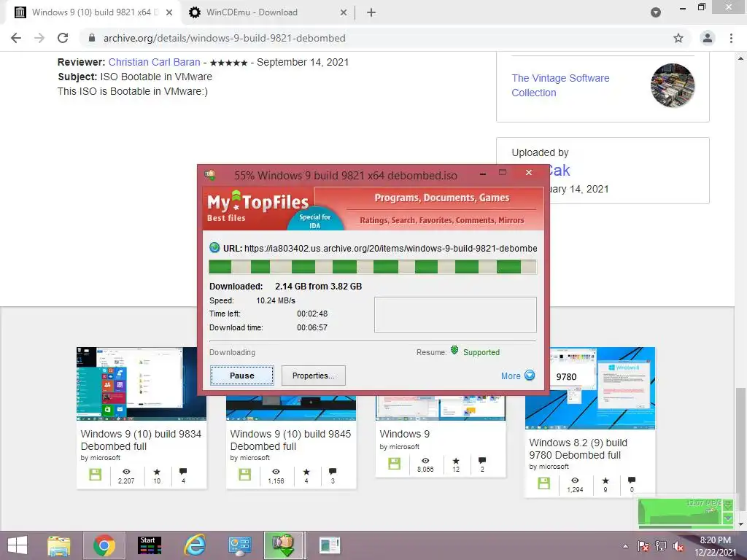
Task: Click reviews comment icon on build 9834 card
Action: [x=183, y=472]
